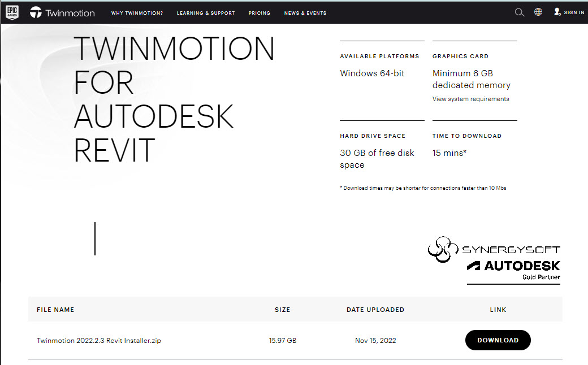
Task: Click the Twinmotion for Autodesk Revit heading
Action: 174,99
